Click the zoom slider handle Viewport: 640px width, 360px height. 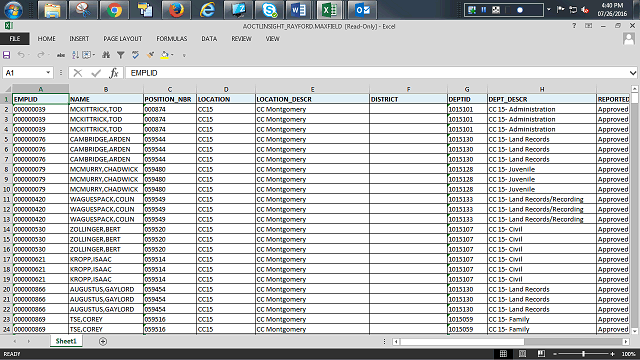(x=583, y=354)
